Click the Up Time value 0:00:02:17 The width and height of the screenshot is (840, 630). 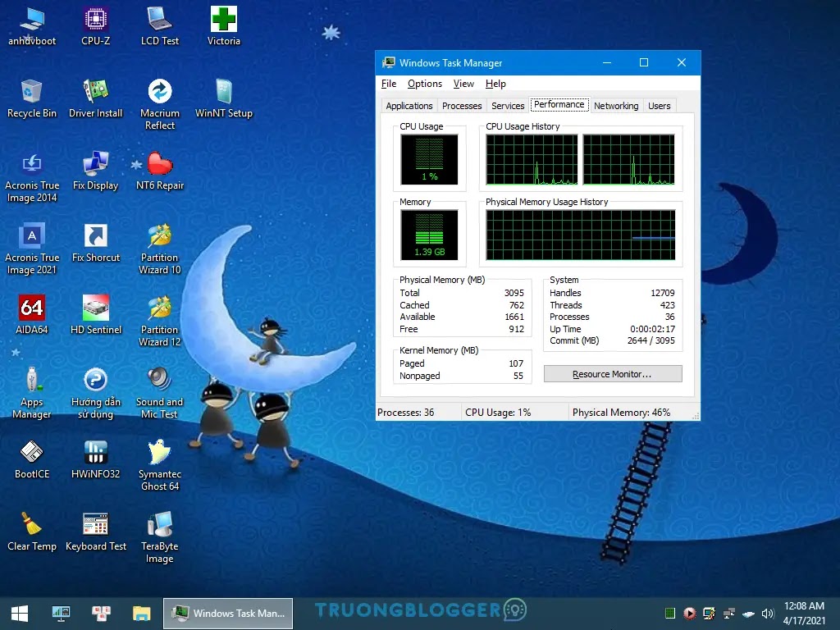click(652, 329)
